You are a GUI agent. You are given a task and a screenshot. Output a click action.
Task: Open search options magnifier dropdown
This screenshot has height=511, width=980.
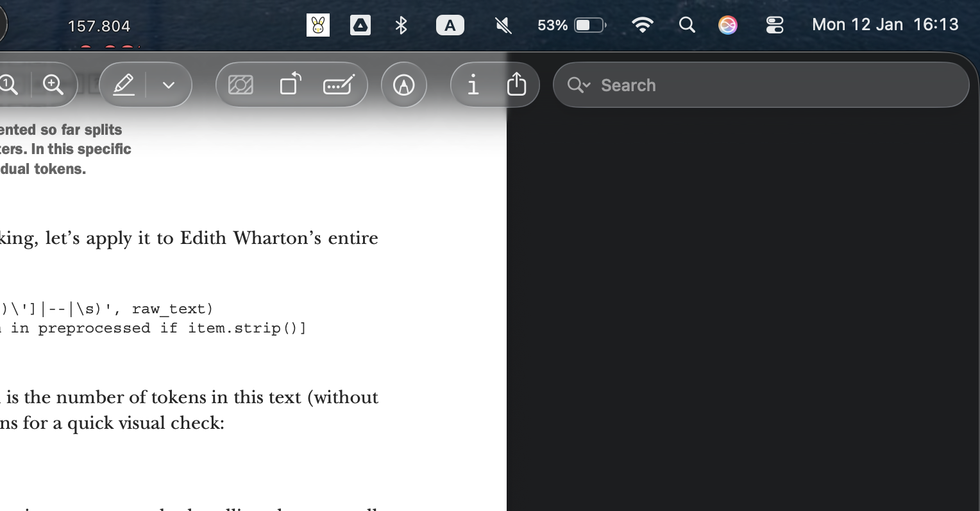578,85
